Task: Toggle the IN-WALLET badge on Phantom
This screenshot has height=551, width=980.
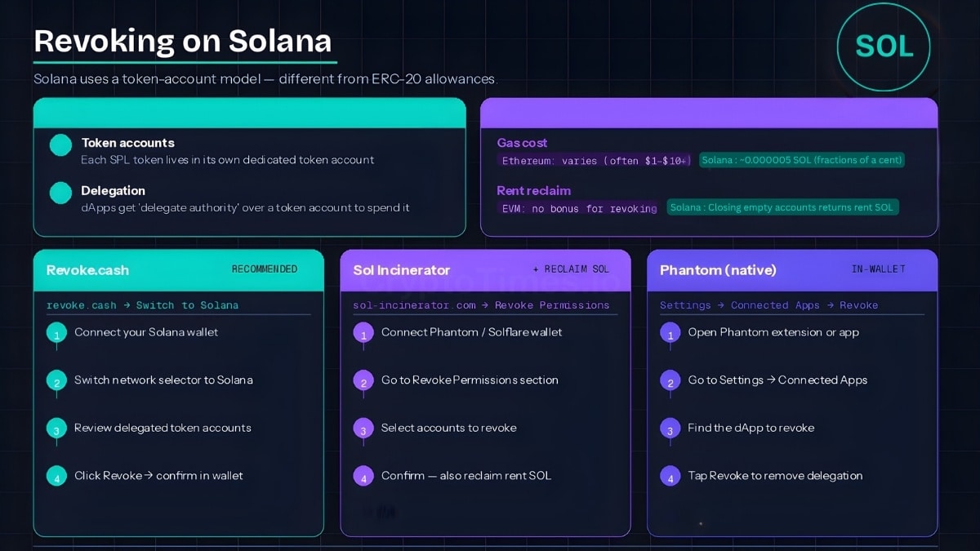Action: coord(878,269)
